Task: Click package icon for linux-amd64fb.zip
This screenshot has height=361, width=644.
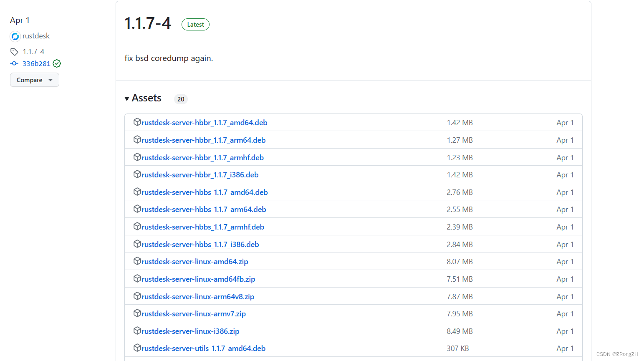Action: coord(137,278)
